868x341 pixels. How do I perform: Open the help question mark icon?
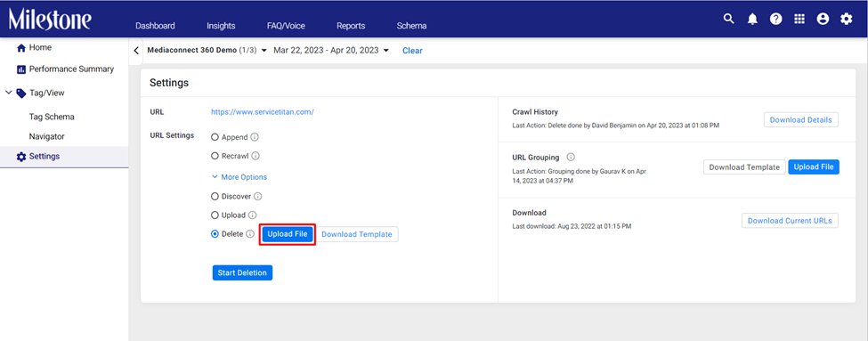tap(776, 19)
